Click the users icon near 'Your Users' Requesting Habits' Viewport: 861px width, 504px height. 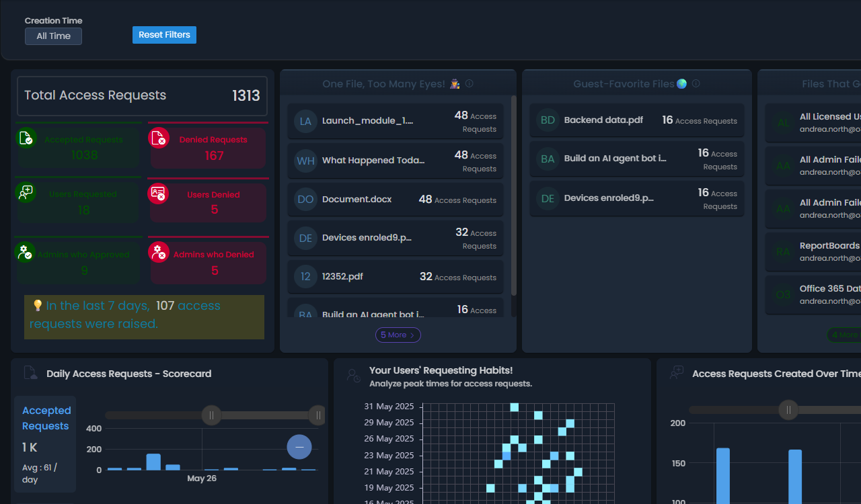tap(352, 376)
